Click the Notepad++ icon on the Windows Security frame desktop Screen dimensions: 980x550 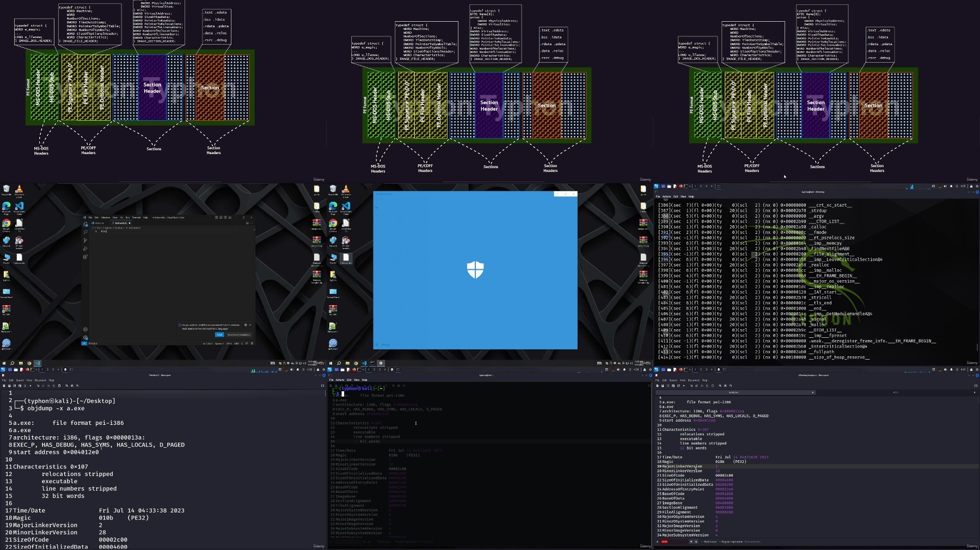[x=333, y=327]
